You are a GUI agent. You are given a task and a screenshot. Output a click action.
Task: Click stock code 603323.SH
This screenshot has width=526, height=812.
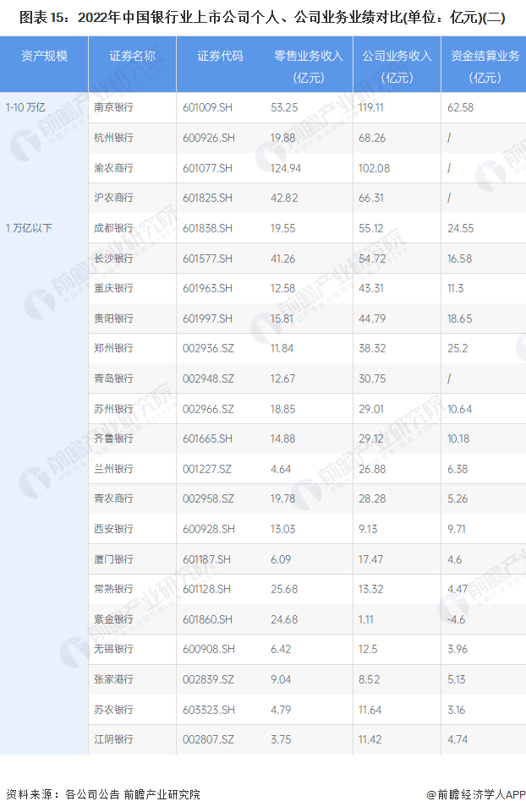pyautogui.click(x=208, y=710)
